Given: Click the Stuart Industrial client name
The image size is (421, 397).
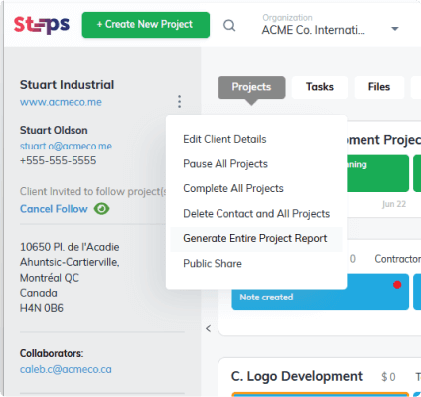Looking at the screenshot, I should coord(67,85).
